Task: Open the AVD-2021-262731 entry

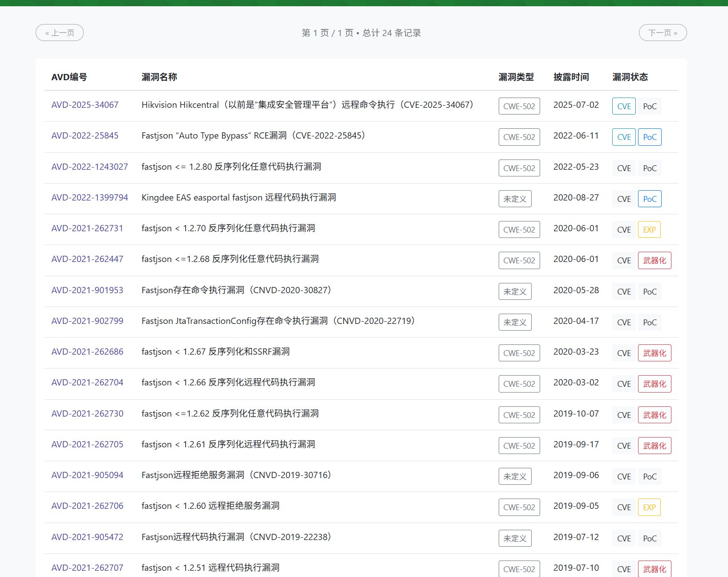Action: click(87, 228)
